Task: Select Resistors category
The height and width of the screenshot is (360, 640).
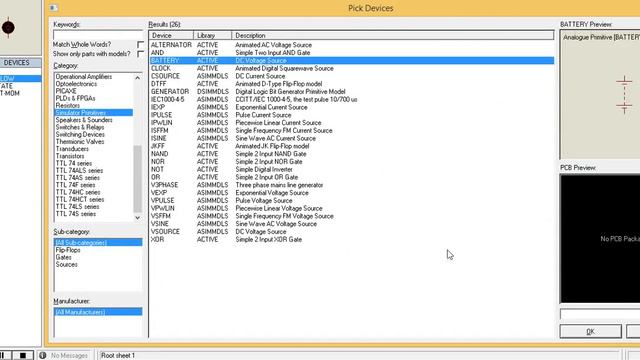Action: point(93,105)
